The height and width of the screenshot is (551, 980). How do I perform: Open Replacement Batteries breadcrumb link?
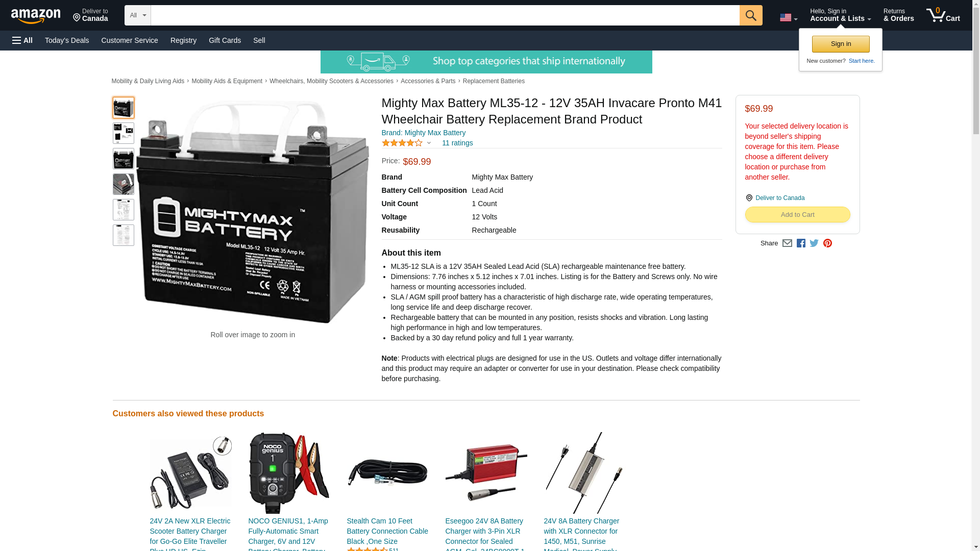click(494, 81)
